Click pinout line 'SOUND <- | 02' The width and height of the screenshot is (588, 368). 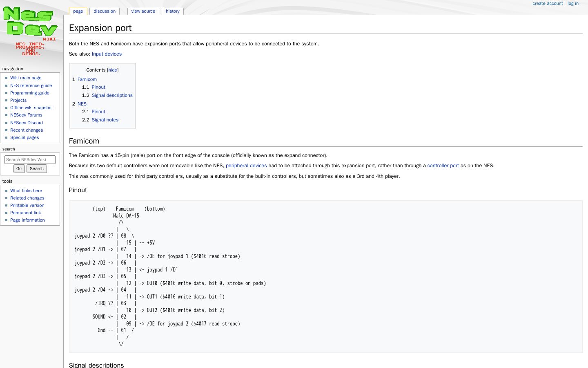coord(109,317)
